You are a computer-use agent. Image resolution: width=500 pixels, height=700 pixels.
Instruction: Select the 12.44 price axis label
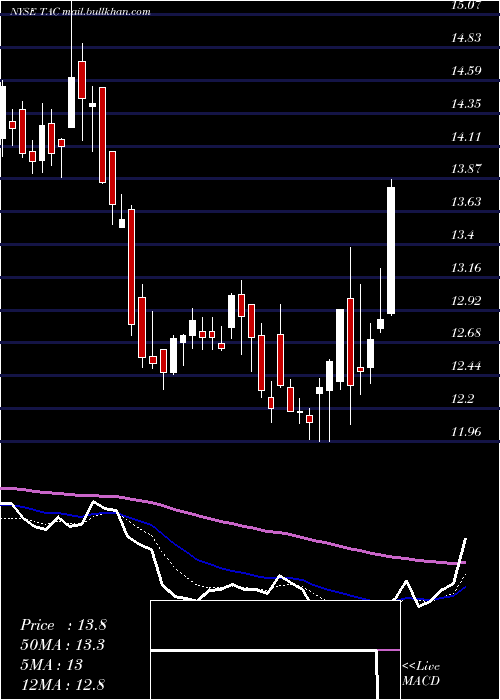click(x=466, y=366)
